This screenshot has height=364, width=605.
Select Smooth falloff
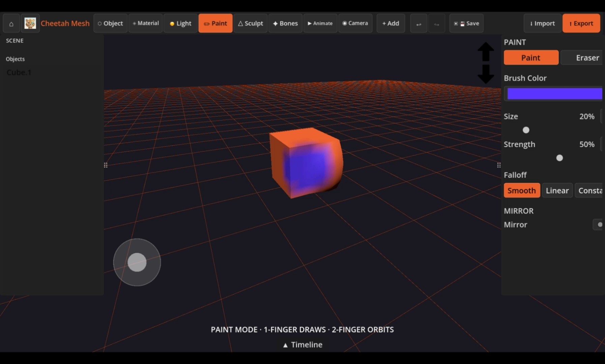522,190
